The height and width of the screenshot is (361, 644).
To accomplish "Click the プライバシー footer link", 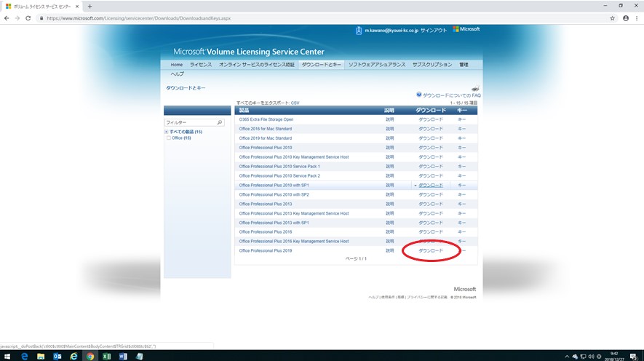I will pyautogui.click(x=426, y=297).
